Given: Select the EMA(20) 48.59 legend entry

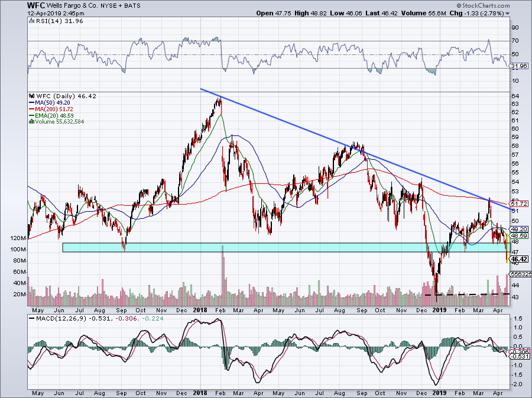Looking at the screenshot, I should [54, 115].
